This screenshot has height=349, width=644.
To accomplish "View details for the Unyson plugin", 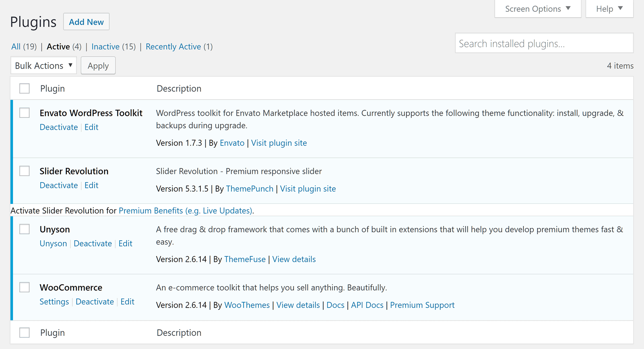I will [294, 260].
